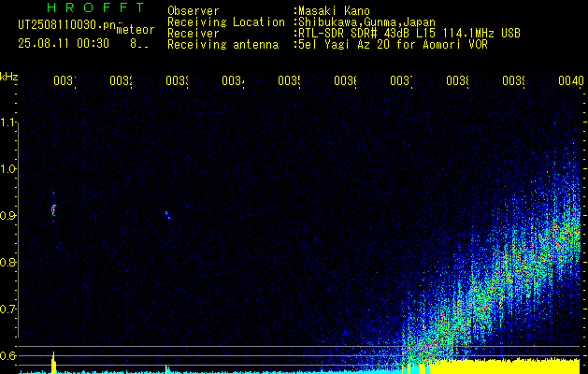Image resolution: width=588 pixels, height=374 pixels.
Task: Click the word meteor under the file name
Action: click(x=136, y=29)
